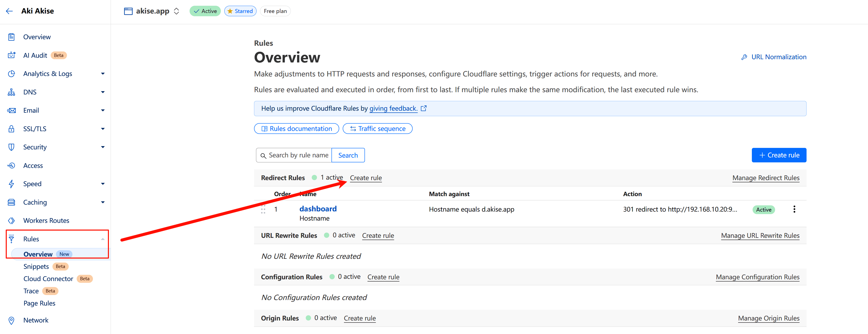Open Manage URL Rewrite Rules
The width and height of the screenshot is (868, 334).
760,236
